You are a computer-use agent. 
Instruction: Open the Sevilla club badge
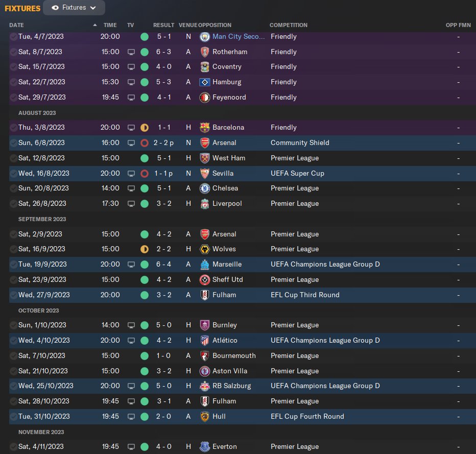[205, 173]
